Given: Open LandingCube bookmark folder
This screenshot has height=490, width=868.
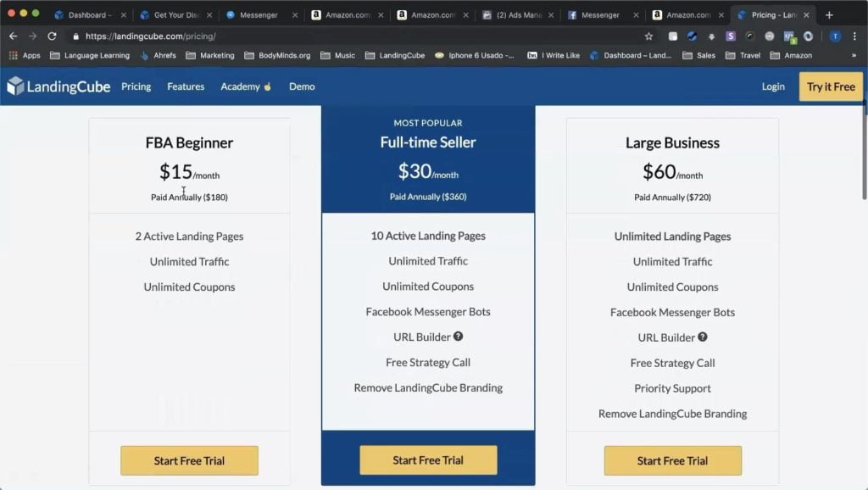Looking at the screenshot, I should [395, 55].
